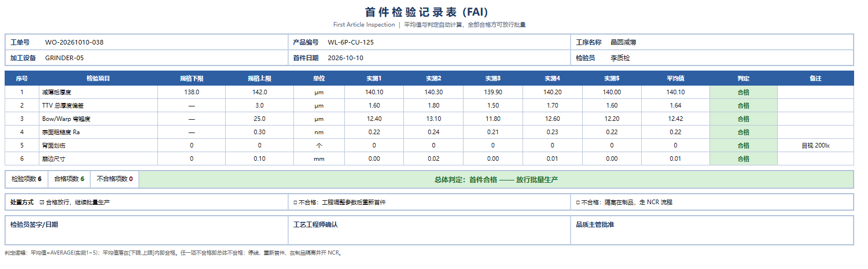
Task: Click the 实测3 value 139.90
Action: tap(493, 92)
